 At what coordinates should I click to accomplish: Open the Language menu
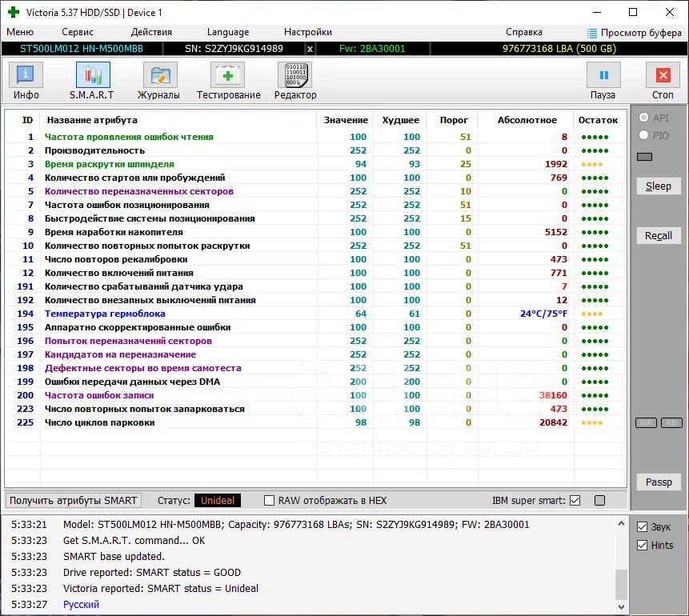(x=228, y=32)
